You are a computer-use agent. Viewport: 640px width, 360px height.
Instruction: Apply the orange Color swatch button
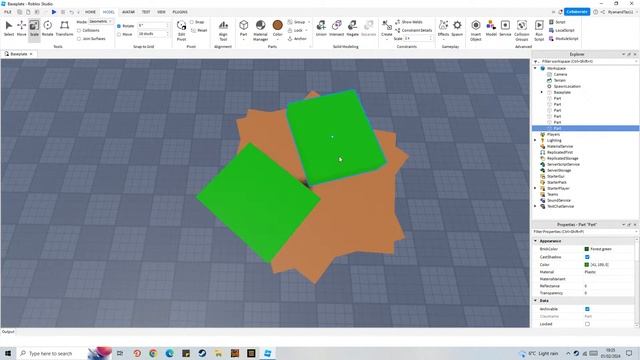point(278,29)
